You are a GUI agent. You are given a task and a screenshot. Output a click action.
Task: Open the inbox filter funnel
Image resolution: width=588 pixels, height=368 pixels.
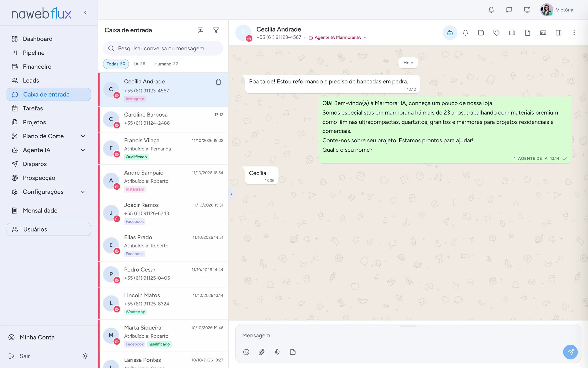216,30
